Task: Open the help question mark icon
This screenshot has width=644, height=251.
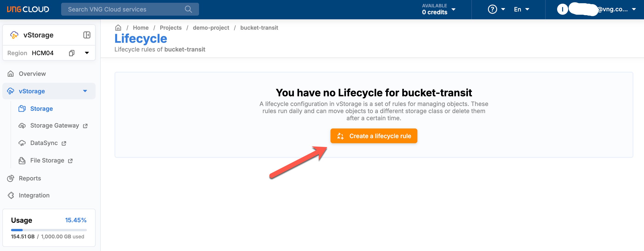Action: (x=492, y=9)
